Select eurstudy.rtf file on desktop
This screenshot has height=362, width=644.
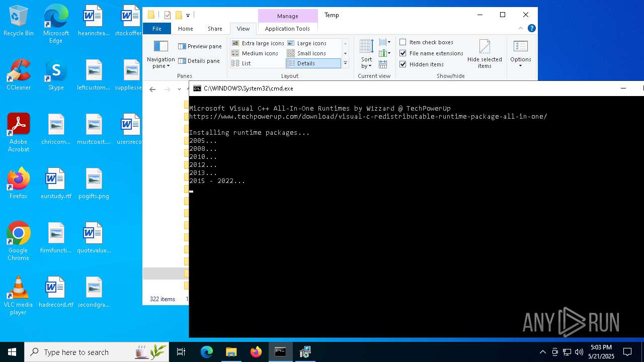coord(56,184)
